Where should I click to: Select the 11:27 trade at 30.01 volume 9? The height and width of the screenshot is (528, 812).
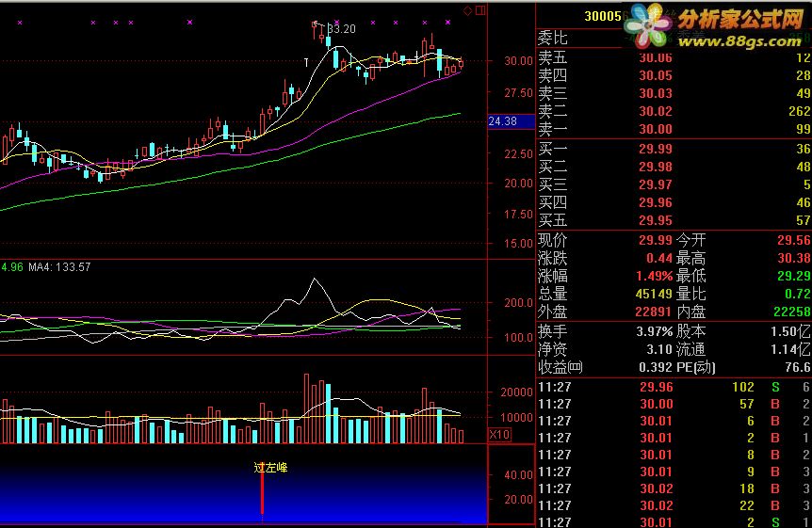click(674, 472)
